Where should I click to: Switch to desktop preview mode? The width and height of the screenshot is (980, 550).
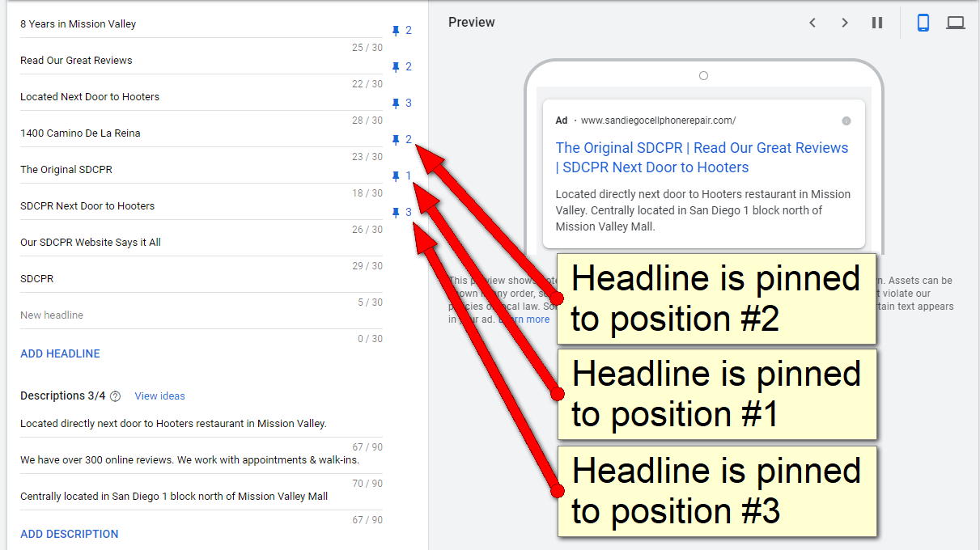(x=956, y=23)
